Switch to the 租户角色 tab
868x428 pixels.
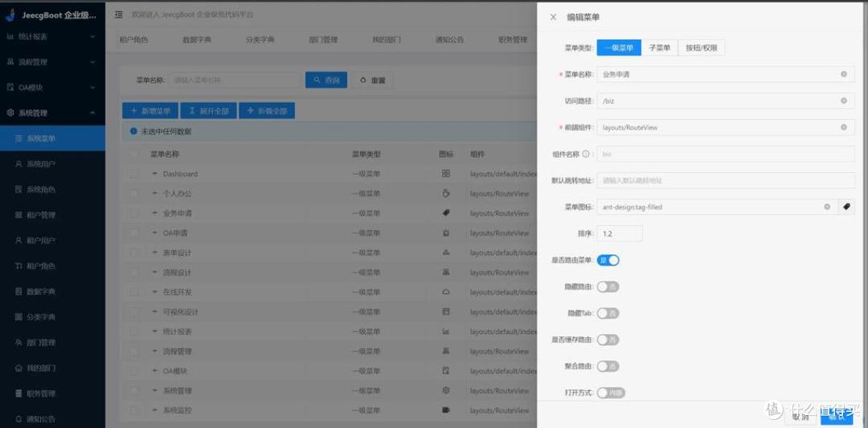pyautogui.click(x=133, y=40)
